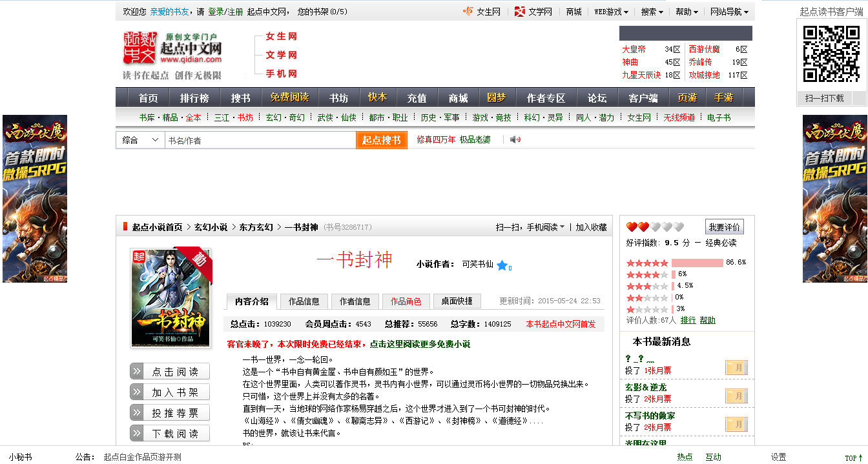Click the 文学网 red icon in top bar
This screenshot has height=464, width=868.
(x=520, y=12)
